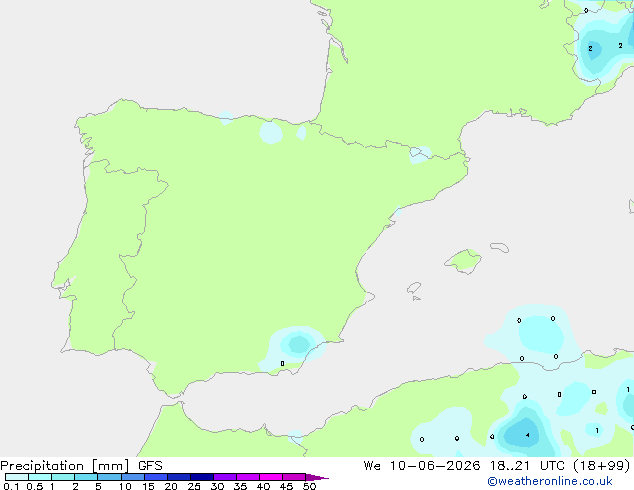Viewport: 634px width, 490px height.
Task: Click the "We 10-06-2026" date text
Action: coord(422,466)
